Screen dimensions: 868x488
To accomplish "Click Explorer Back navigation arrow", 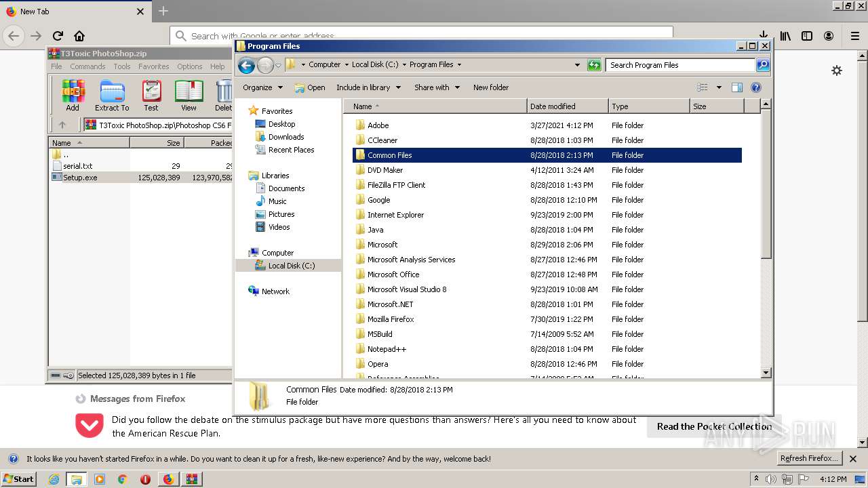I will 246,65.
